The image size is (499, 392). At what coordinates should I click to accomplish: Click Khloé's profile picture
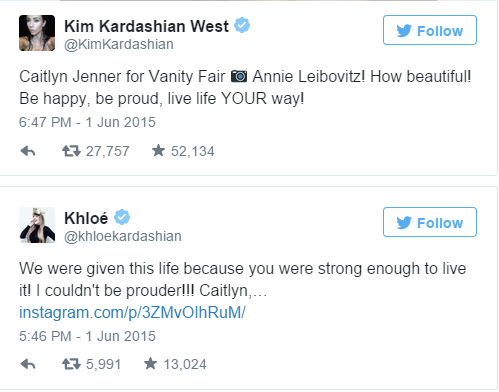pyautogui.click(x=37, y=225)
